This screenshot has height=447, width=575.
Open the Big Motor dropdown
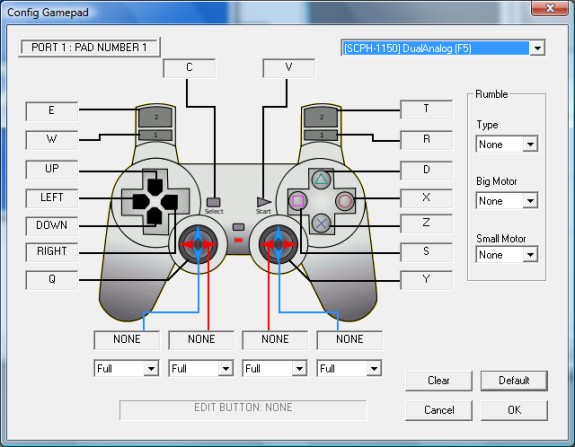pos(506,201)
